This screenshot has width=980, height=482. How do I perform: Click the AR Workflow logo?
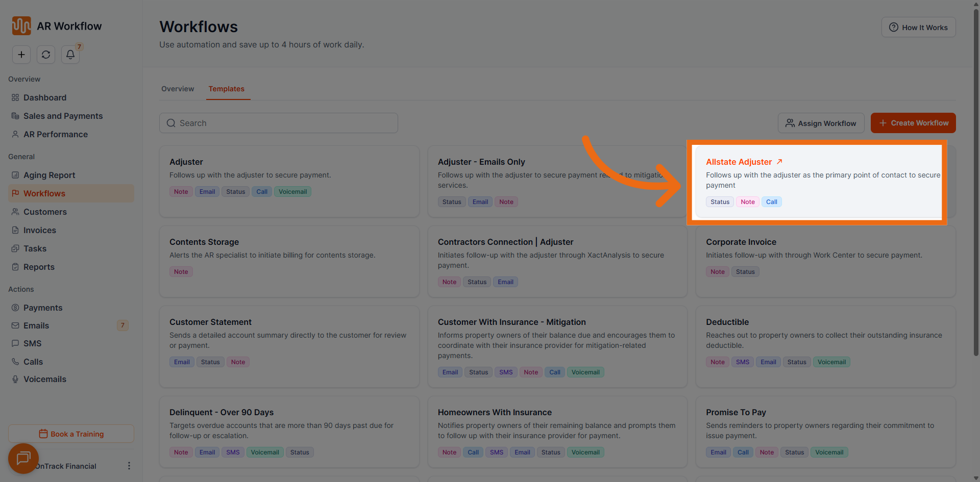pyautogui.click(x=21, y=26)
